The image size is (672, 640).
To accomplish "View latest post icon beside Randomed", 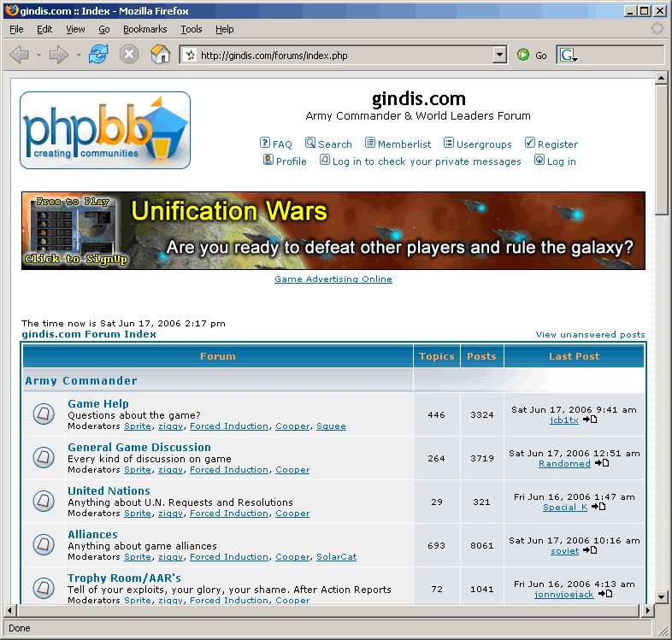I will pyautogui.click(x=602, y=463).
